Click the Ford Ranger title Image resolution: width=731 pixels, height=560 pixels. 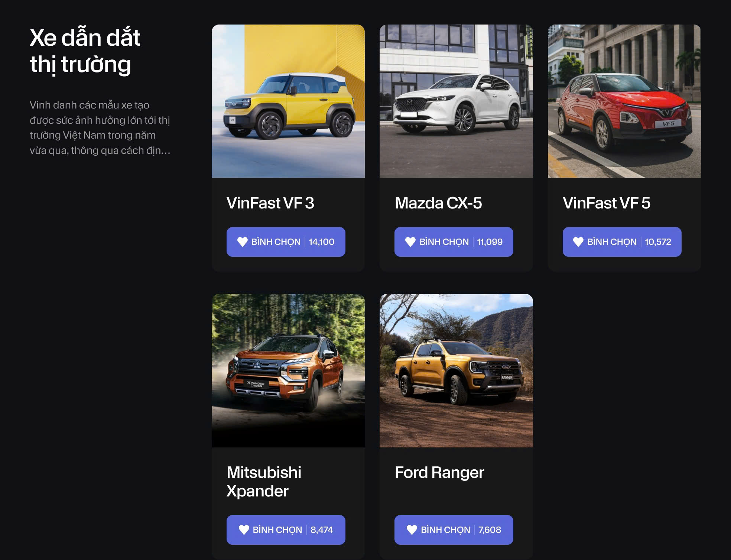(439, 473)
